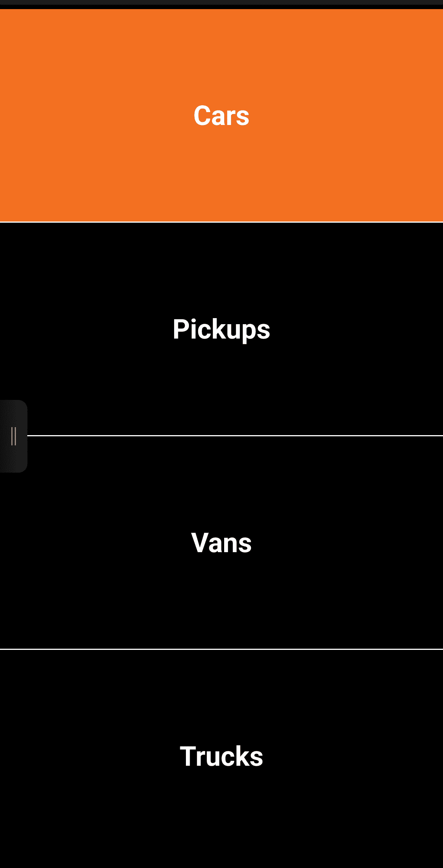Click the "Trucks" text label

point(221,756)
